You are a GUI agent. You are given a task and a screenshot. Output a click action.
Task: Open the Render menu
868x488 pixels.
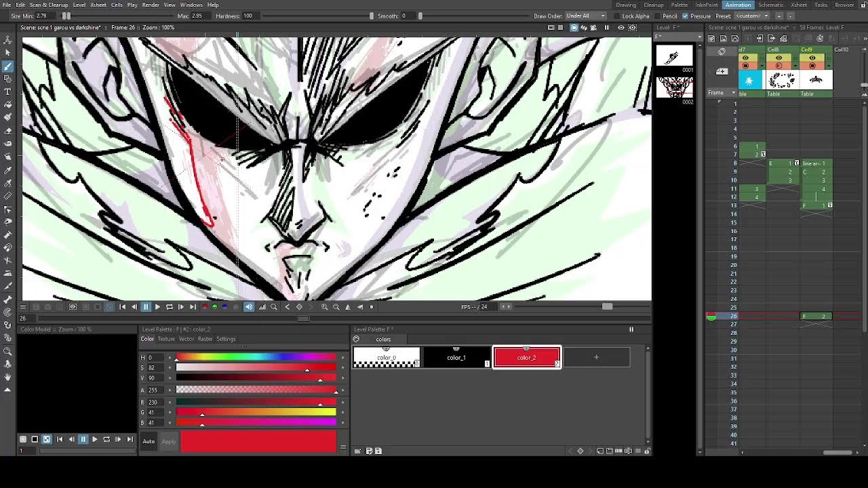(151, 5)
